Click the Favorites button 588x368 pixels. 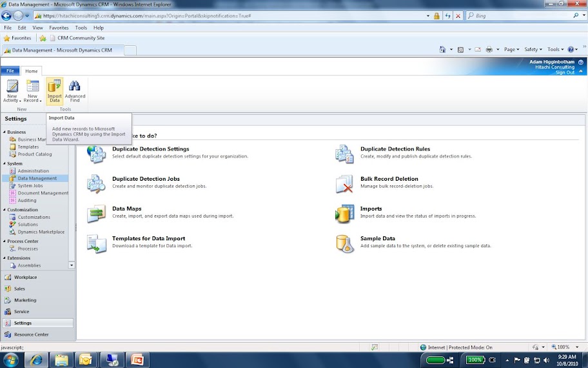tap(17, 38)
